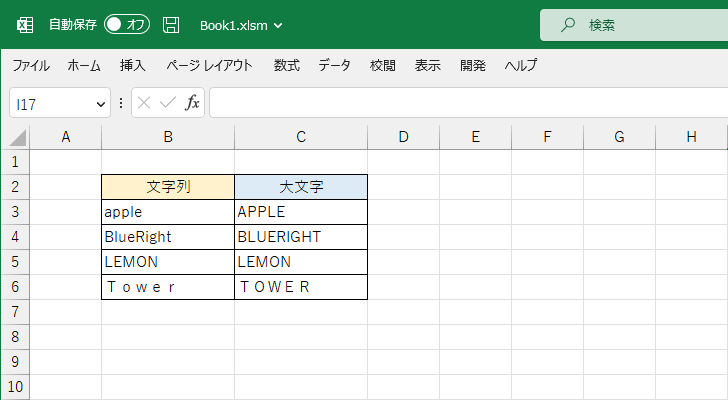The image size is (728, 400).
Task: Open the ホーム ribbon tab
Action: pos(84,65)
